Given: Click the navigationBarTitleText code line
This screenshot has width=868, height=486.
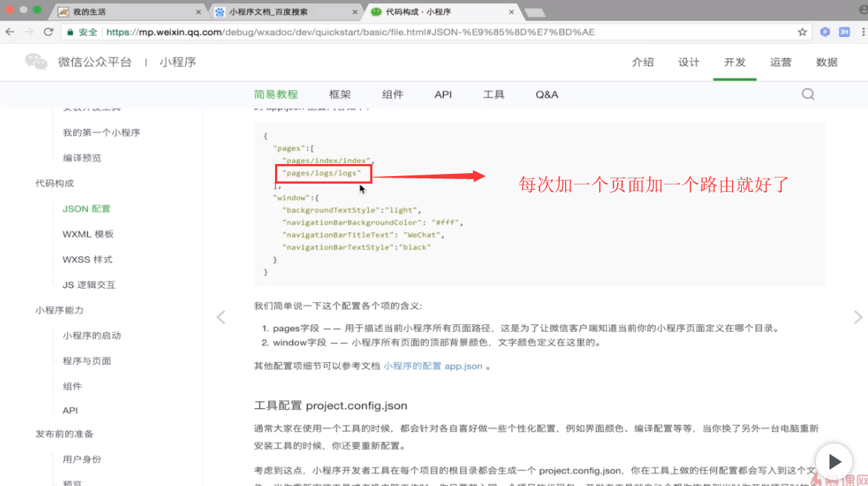Looking at the screenshot, I should pyautogui.click(x=363, y=235).
